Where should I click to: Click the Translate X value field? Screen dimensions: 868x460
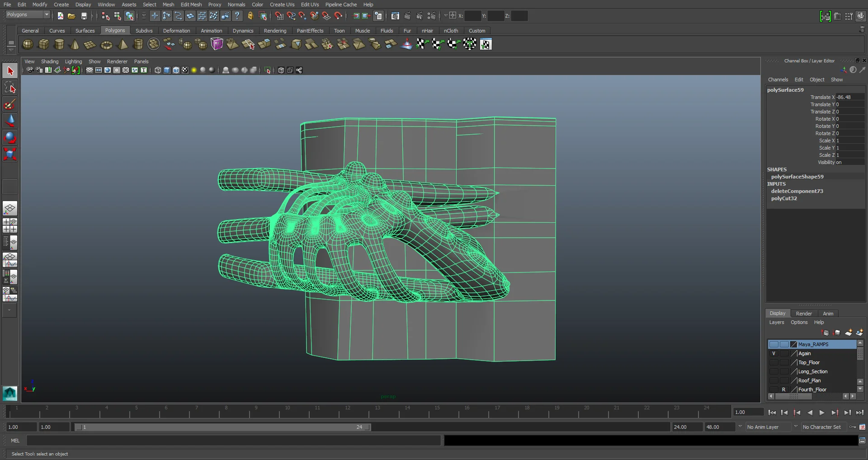[850, 97]
